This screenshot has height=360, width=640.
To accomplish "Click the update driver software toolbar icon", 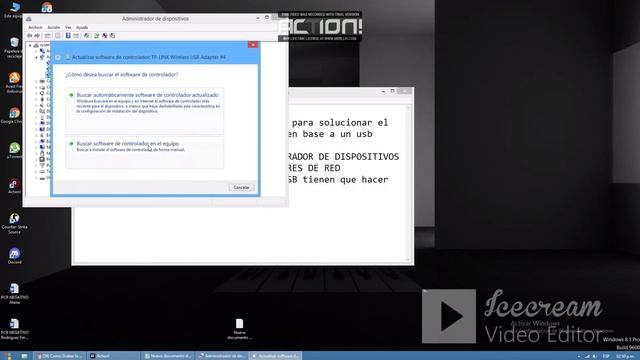I will tap(97, 36).
